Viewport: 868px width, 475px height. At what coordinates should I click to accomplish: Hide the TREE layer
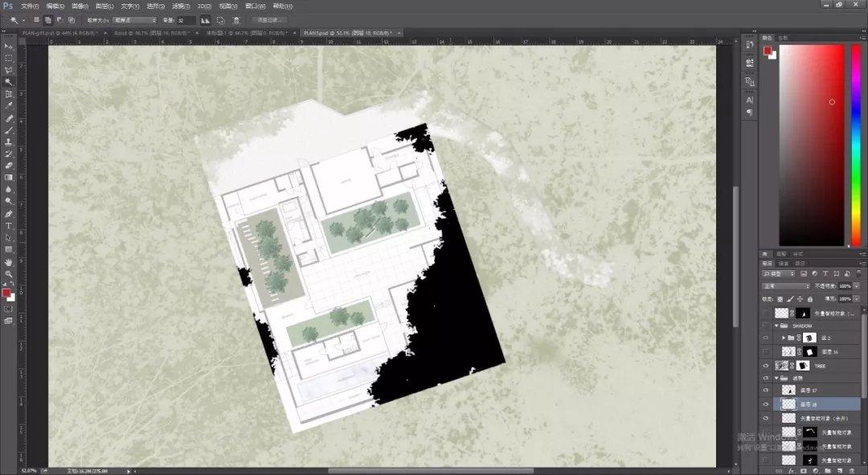pos(766,366)
